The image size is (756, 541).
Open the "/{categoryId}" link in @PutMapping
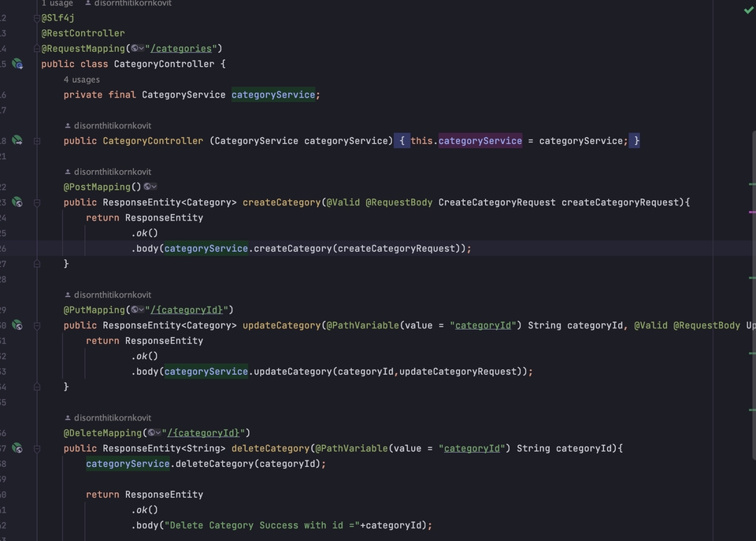tap(187, 309)
